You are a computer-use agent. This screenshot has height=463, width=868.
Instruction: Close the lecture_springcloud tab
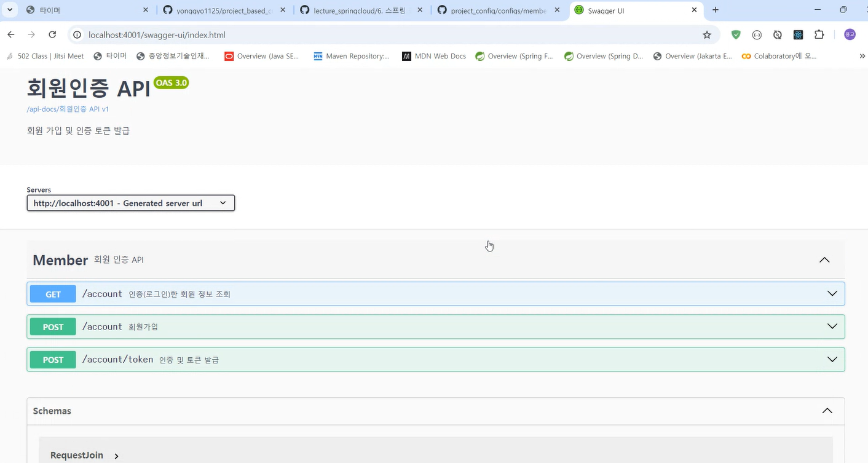[420, 10]
